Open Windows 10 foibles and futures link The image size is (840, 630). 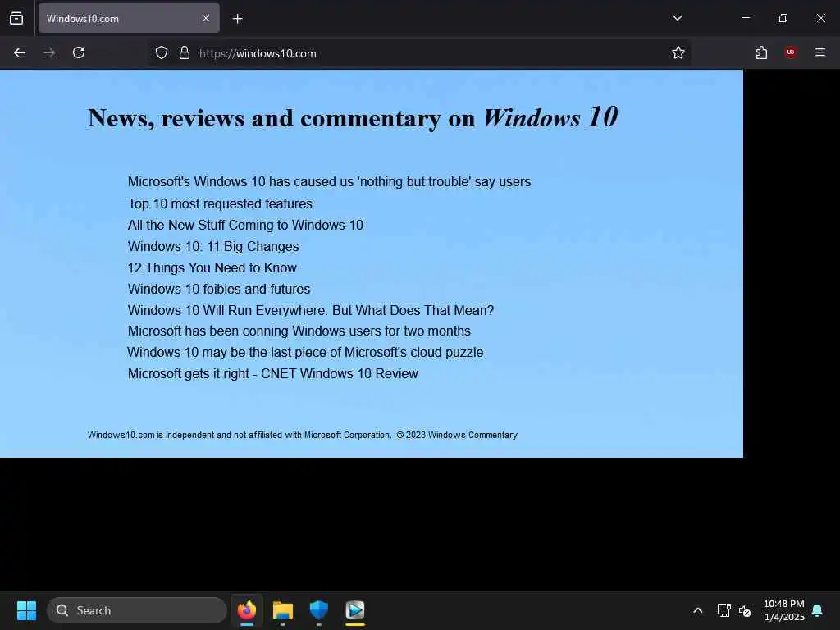click(218, 289)
